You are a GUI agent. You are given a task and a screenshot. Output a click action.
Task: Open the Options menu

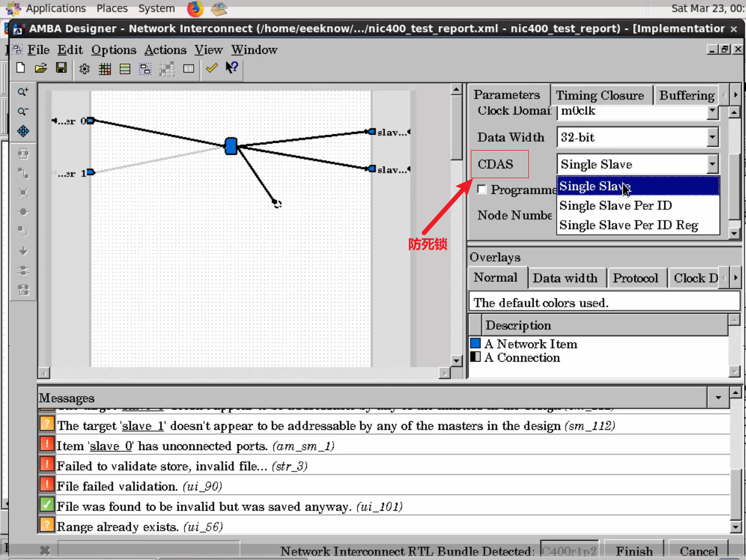[x=113, y=50]
